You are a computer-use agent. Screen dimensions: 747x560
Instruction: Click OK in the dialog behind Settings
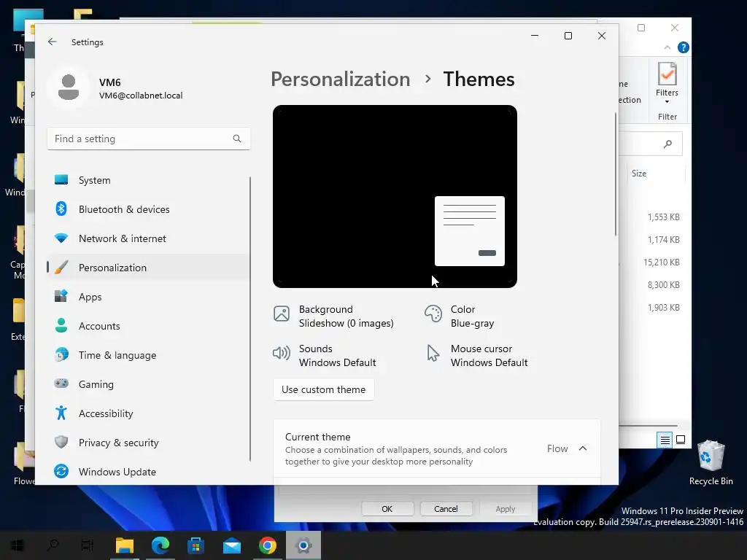[387, 508]
